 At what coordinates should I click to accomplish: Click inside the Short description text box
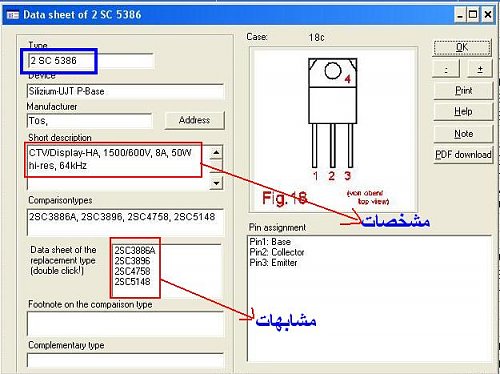coord(118,168)
